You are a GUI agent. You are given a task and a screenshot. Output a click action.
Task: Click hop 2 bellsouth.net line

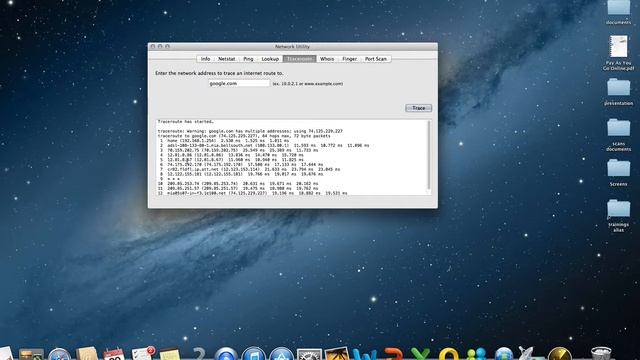[x=264, y=145]
